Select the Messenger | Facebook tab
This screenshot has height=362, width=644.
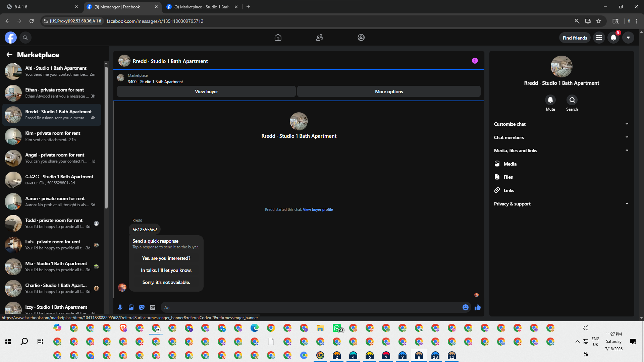121,7
